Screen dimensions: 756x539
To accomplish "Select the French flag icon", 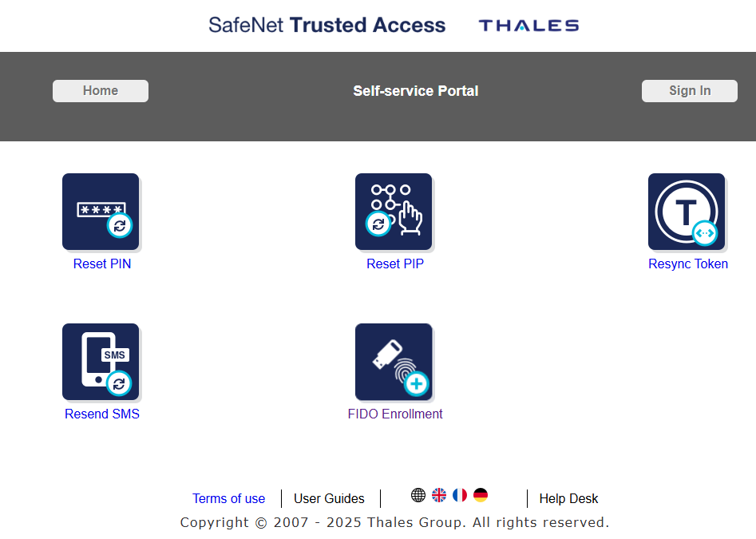I will 460,495.
